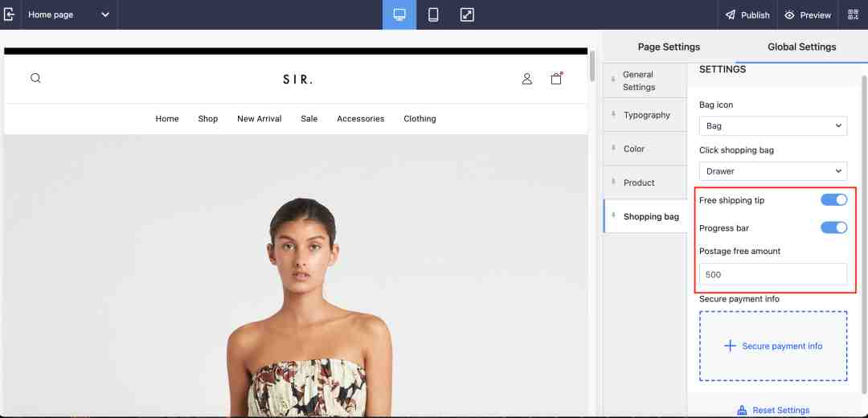The image size is (868, 418).
Task: Open Accessories nav link
Action: click(360, 118)
